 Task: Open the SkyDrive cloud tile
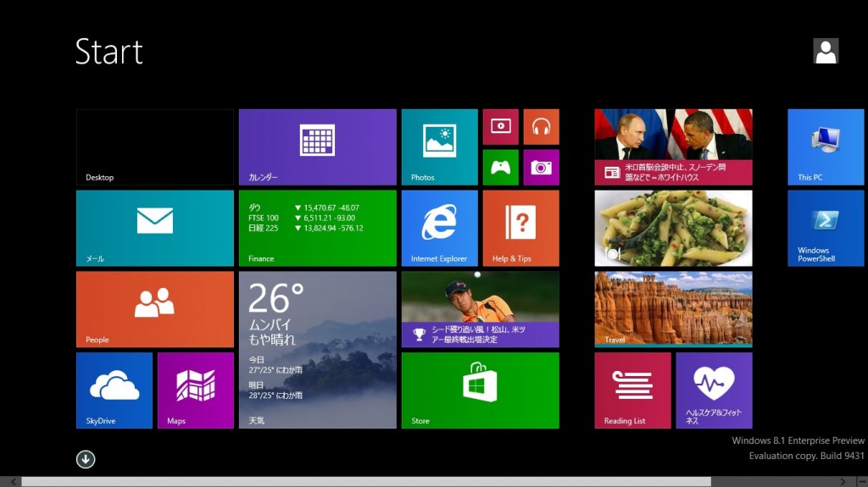[x=114, y=390]
